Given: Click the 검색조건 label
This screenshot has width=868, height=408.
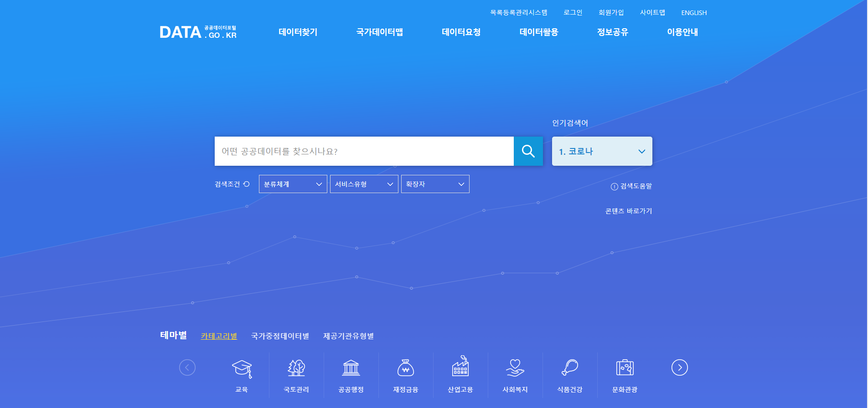Looking at the screenshot, I should click(x=227, y=184).
